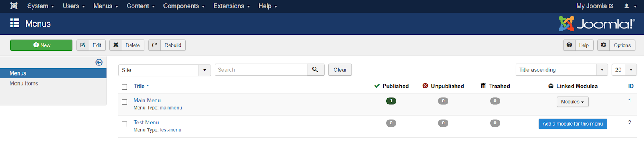Screen dimensions: 644x151
Task: Open the Components menu
Action: 184,6
